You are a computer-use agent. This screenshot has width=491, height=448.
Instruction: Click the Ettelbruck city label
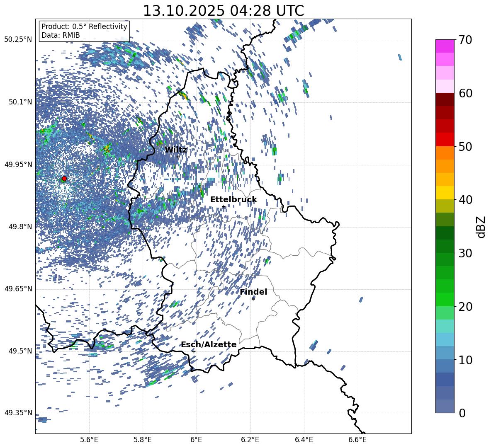point(233,200)
